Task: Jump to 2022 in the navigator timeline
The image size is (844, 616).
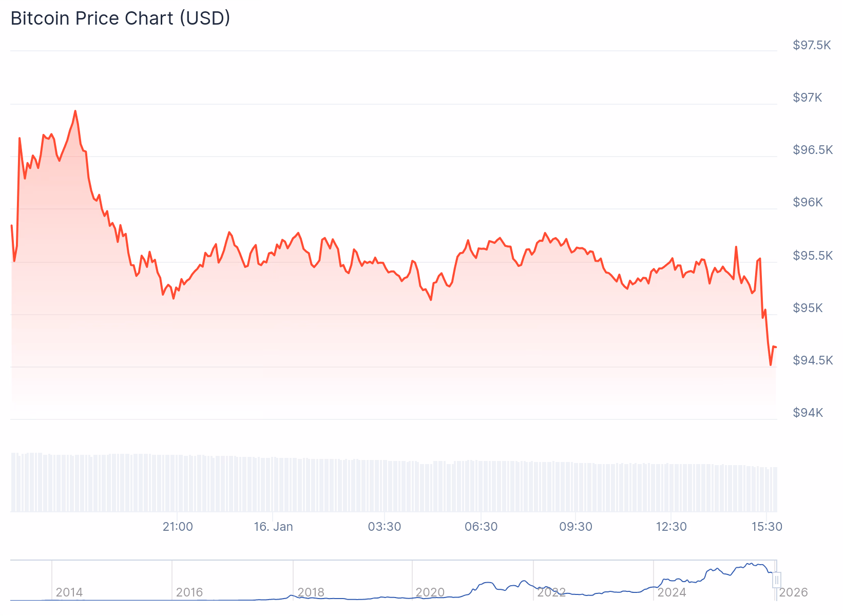Action: 551,592
